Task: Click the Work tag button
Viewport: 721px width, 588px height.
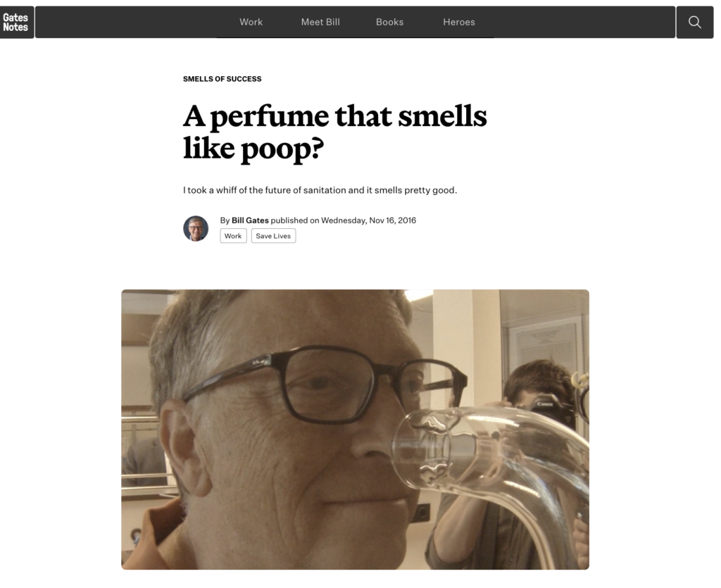Action: click(233, 236)
